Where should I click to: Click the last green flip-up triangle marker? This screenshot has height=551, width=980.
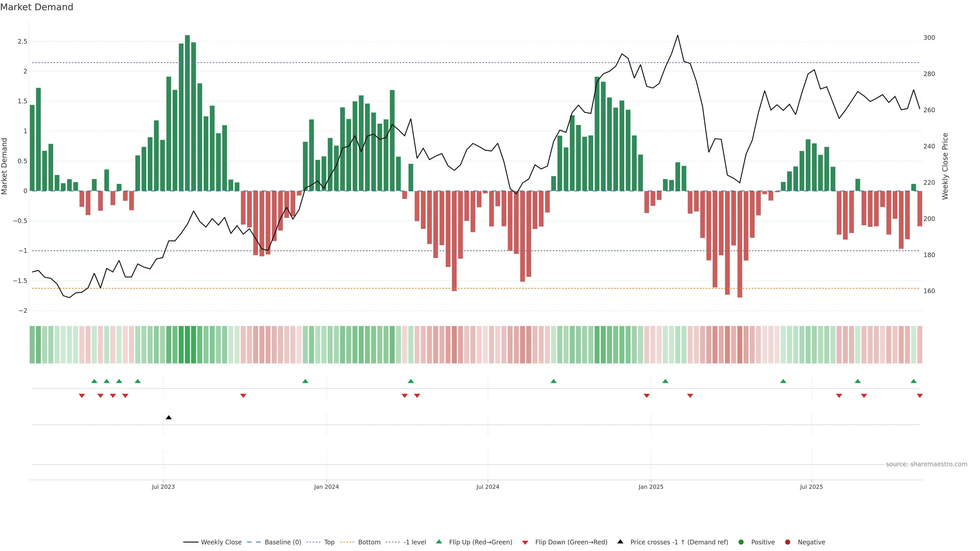913,381
